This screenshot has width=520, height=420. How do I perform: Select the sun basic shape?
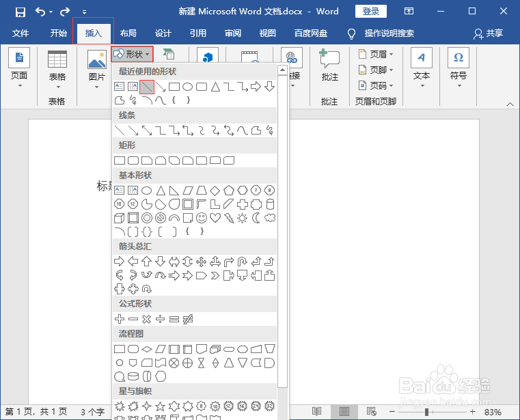click(x=243, y=218)
